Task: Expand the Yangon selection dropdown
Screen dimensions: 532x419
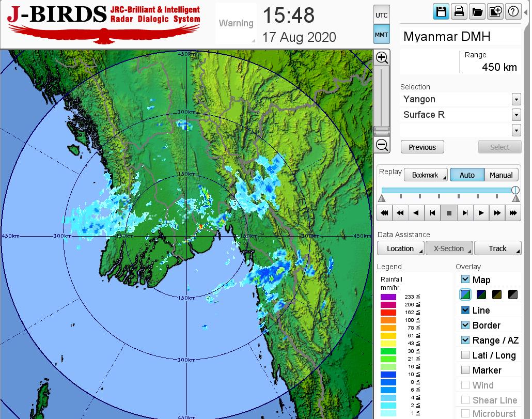Action: (516, 99)
